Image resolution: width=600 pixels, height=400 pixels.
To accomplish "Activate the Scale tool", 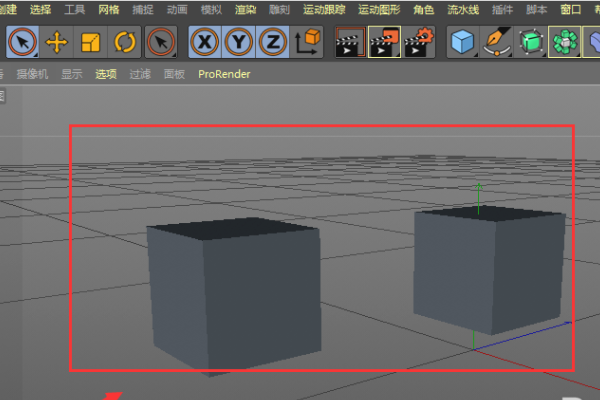I will tap(92, 42).
